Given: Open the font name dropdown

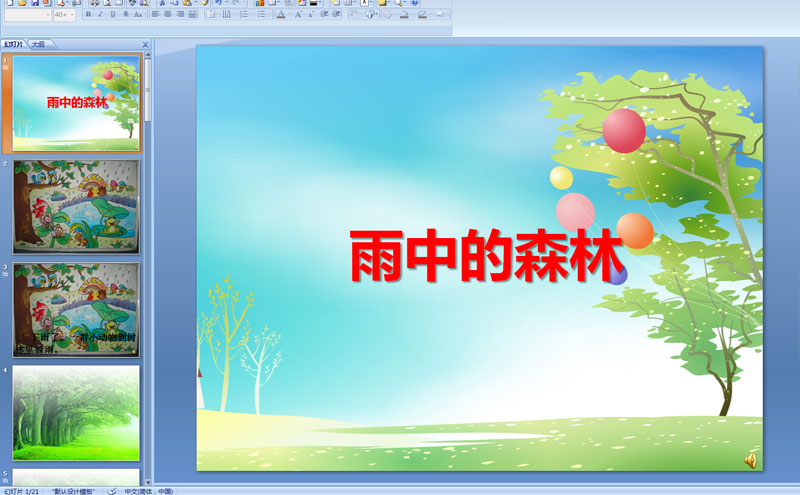Looking at the screenshot, I should pos(48,15).
